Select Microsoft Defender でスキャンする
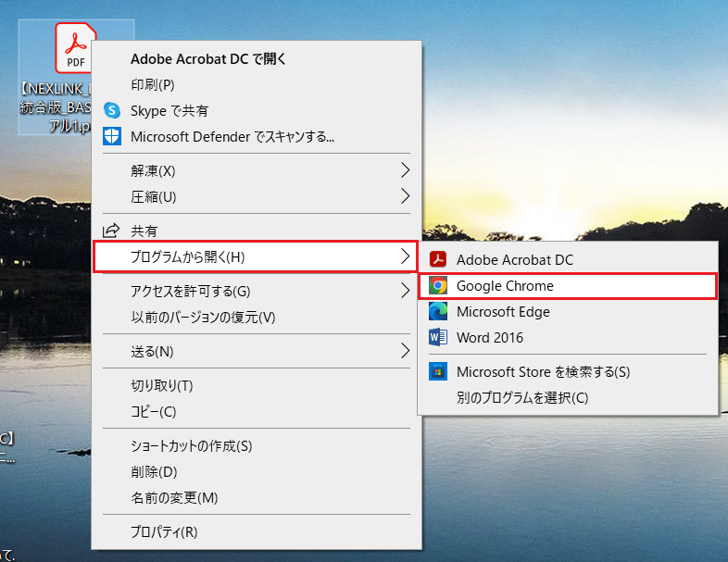728x562 pixels. (x=257, y=137)
